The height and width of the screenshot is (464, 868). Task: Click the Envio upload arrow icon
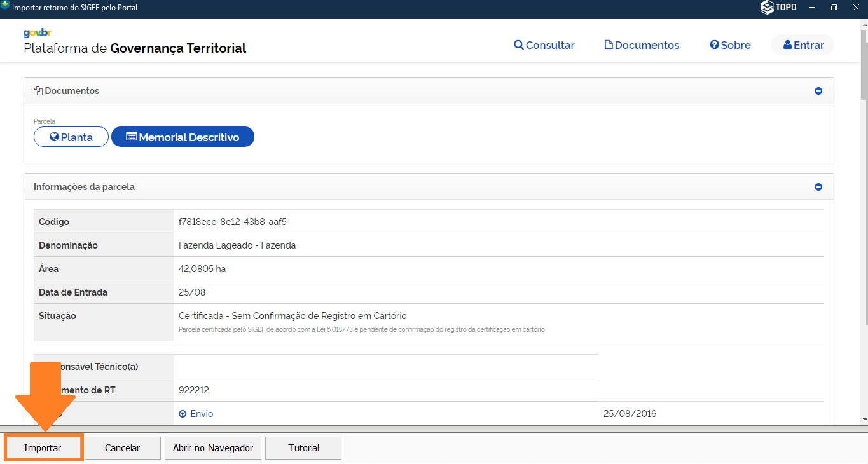(183, 414)
